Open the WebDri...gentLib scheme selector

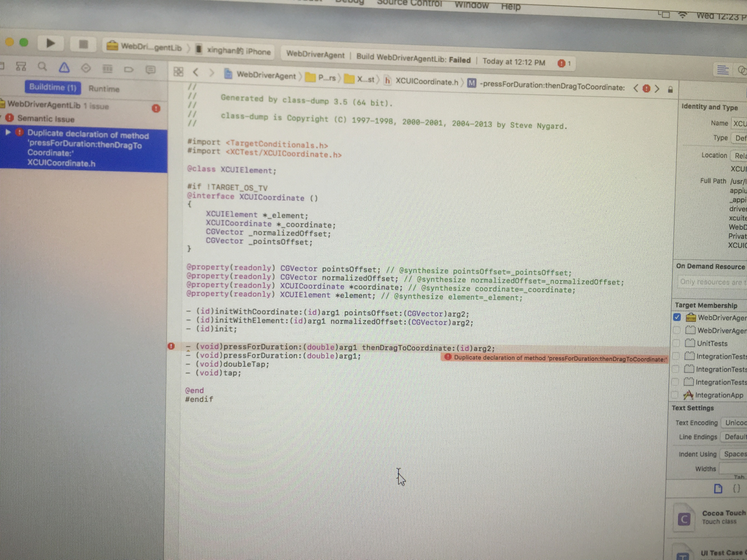[144, 47]
